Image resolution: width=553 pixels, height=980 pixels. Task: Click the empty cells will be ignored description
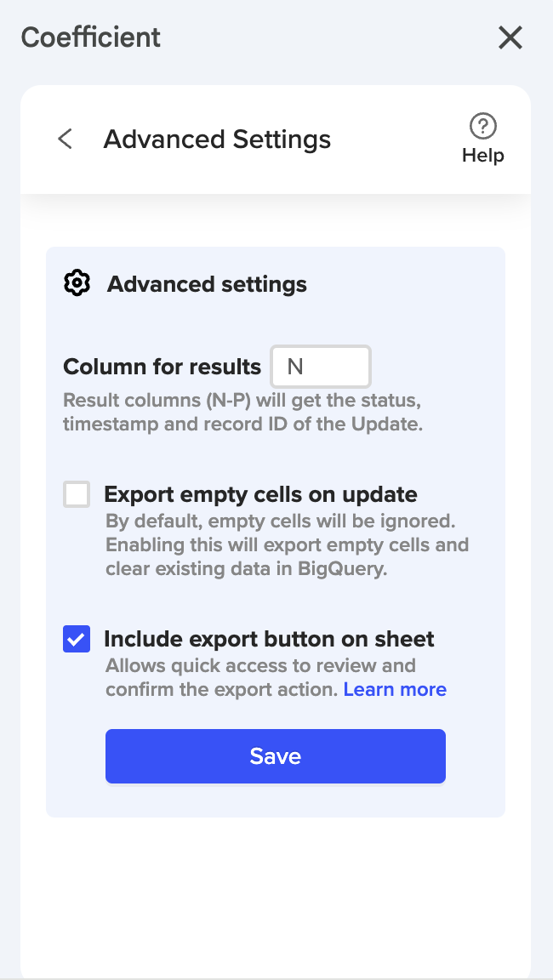click(281, 521)
